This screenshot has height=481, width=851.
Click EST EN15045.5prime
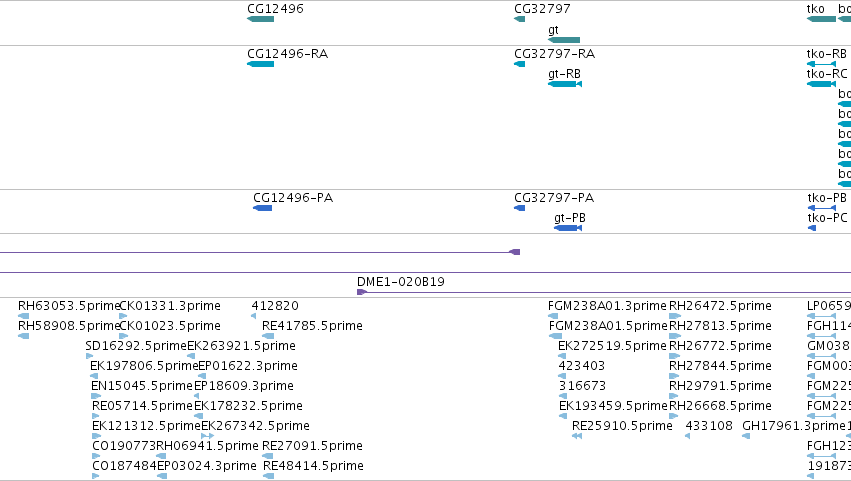[x=142, y=387]
